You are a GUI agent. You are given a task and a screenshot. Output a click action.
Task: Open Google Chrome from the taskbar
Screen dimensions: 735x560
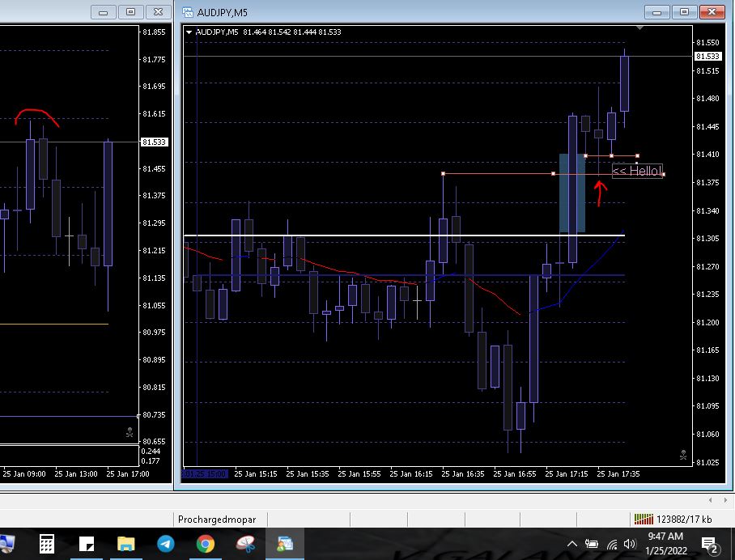click(205, 544)
